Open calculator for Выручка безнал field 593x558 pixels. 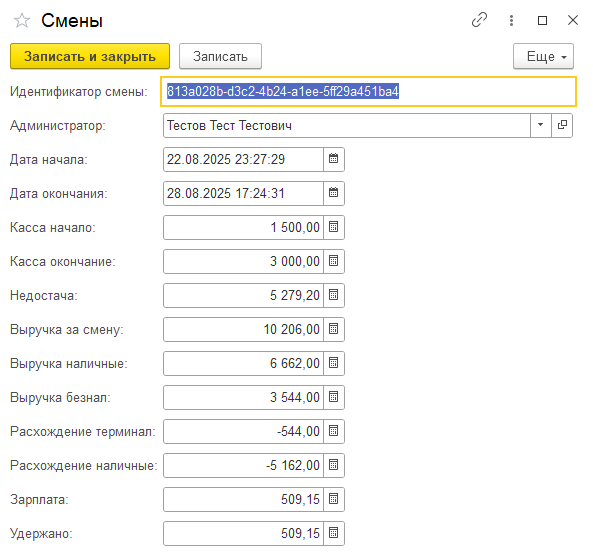pos(334,397)
